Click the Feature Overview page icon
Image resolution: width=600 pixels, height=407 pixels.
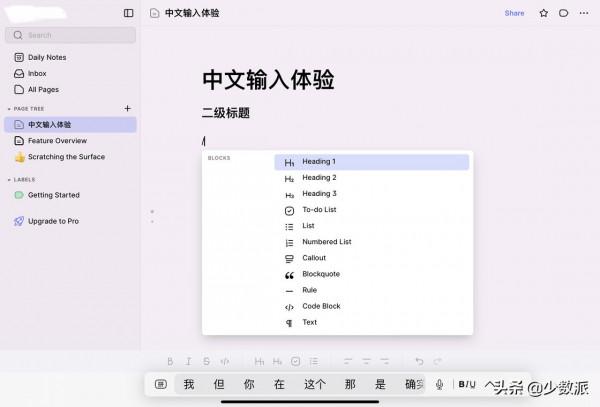coord(19,141)
